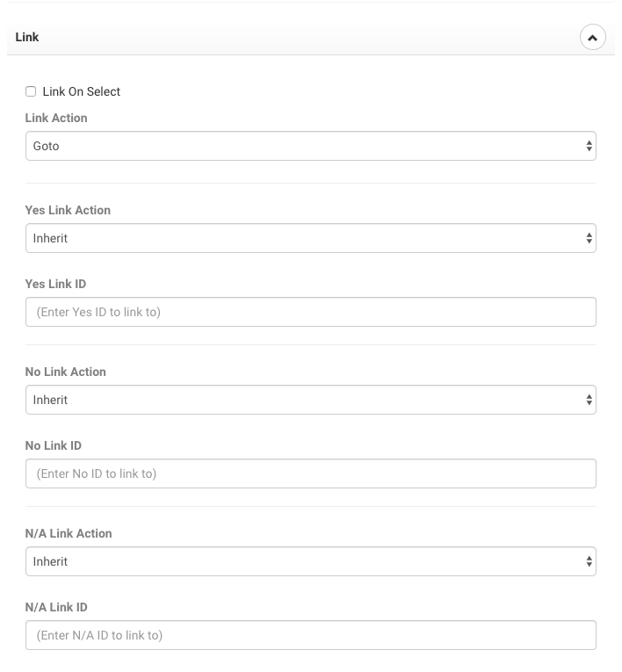
Task: Enable the Link On Select checkbox
Action: (x=31, y=91)
